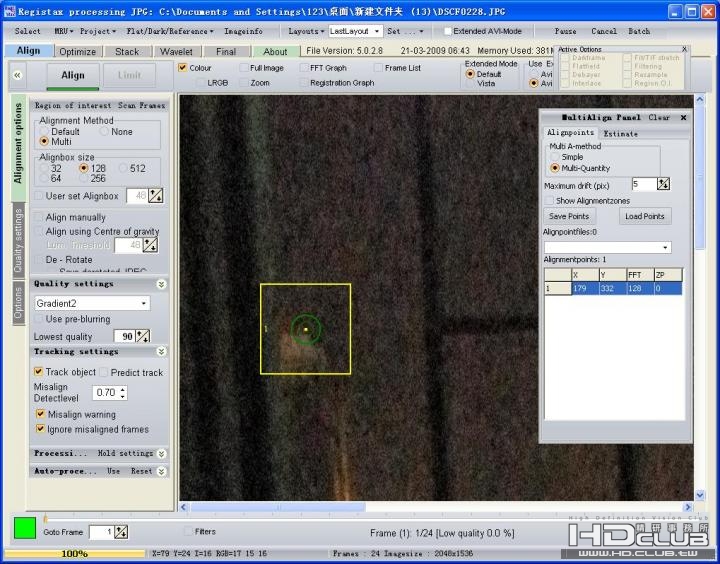
Task: Switch to Estimate tab in MultiAlign Panel
Action: coord(620,134)
